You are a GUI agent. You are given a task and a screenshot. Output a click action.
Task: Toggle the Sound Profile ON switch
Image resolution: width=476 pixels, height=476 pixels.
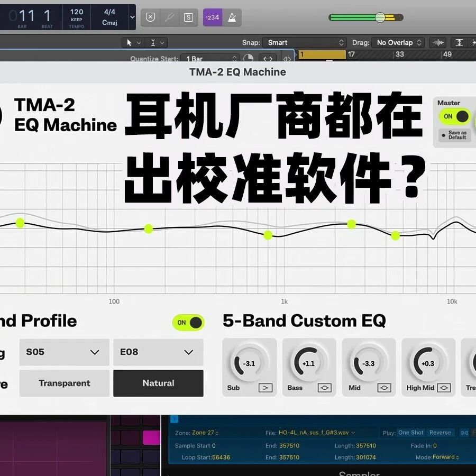coord(188,323)
